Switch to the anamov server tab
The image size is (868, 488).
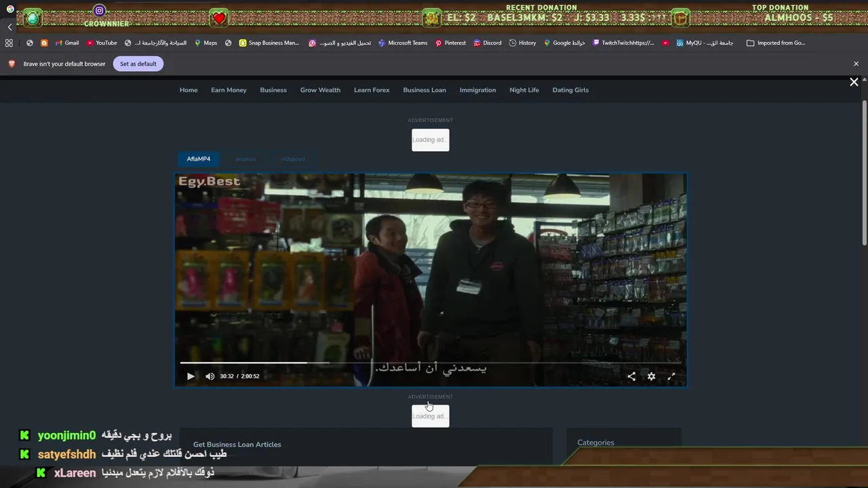[245, 159]
